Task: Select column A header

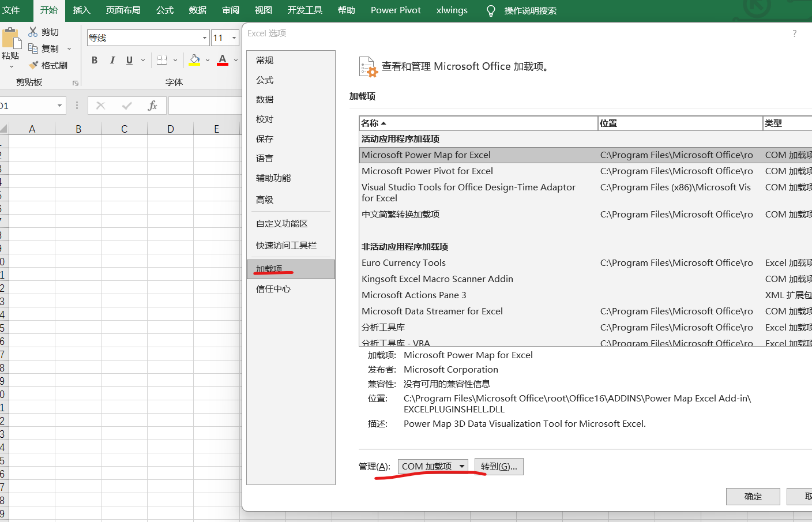Action: point(32,129)
